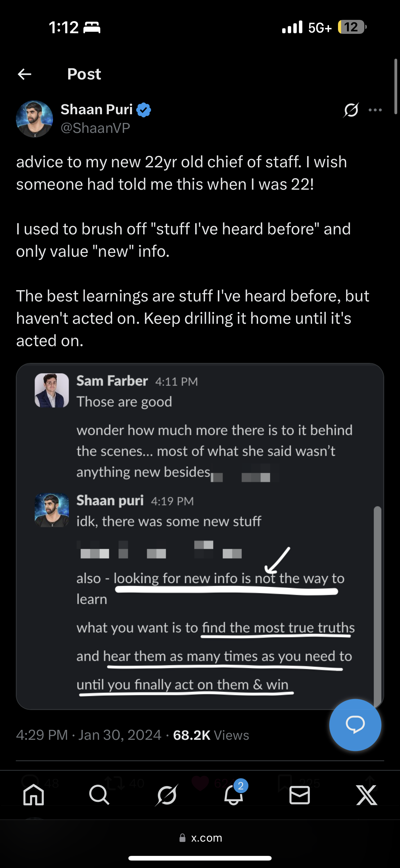Open Grok from the bottom navigation
The width and height of the screenshot is (400, 868).
[167, 795]
